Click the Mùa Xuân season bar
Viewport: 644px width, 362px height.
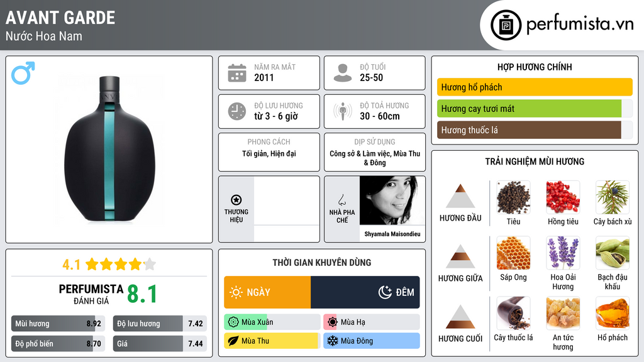[272, 322]
